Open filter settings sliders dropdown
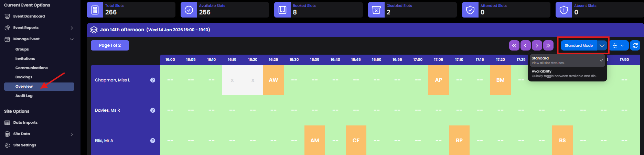 pyautogui.click(x=619, y=45)
